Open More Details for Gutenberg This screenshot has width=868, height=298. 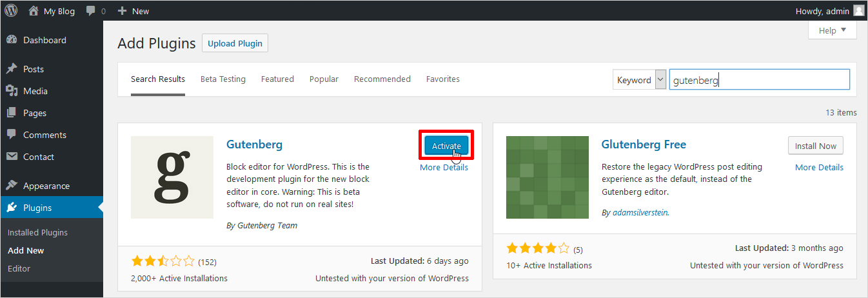[444, 167]
